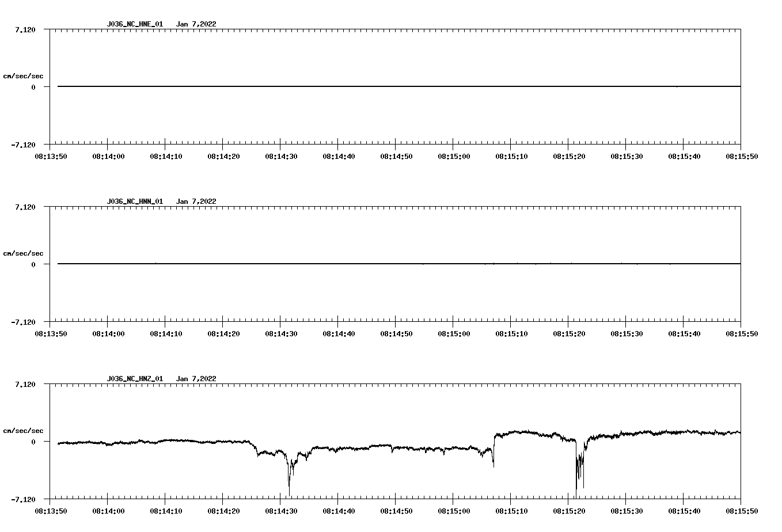Click the 0 value on HNZ y-axis

coord(33,442)
